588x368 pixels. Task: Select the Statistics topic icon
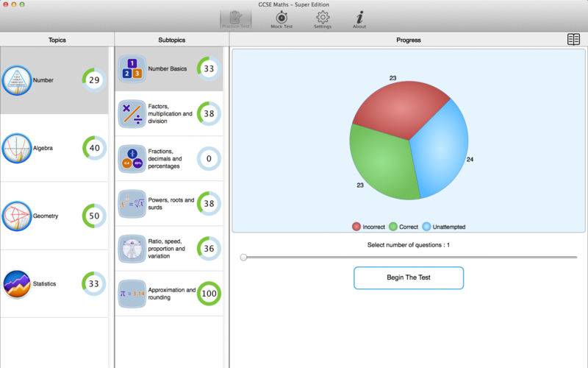click(x=17, y=284)
